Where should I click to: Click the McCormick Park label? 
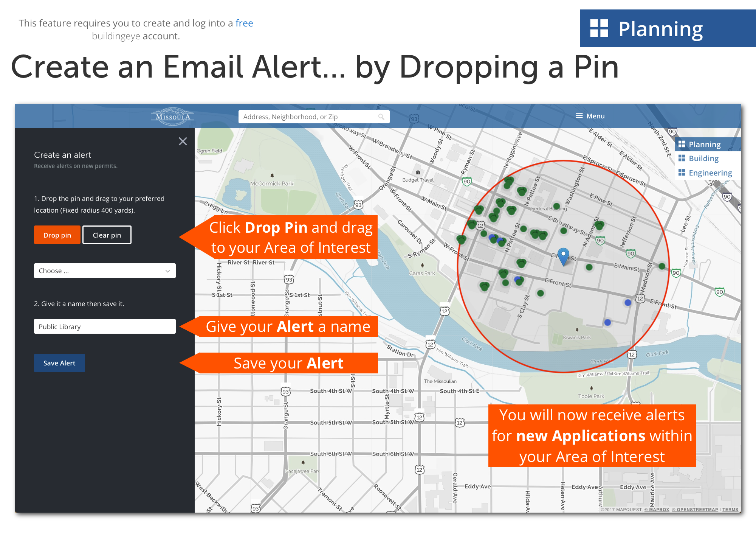pos(272,183)
